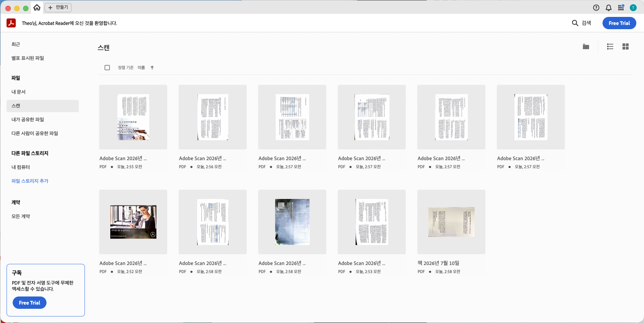The image size is (644, 323).
Task: Click the 오늘, 2:53 오전 timestamp
Action: (x=368, y=272)
